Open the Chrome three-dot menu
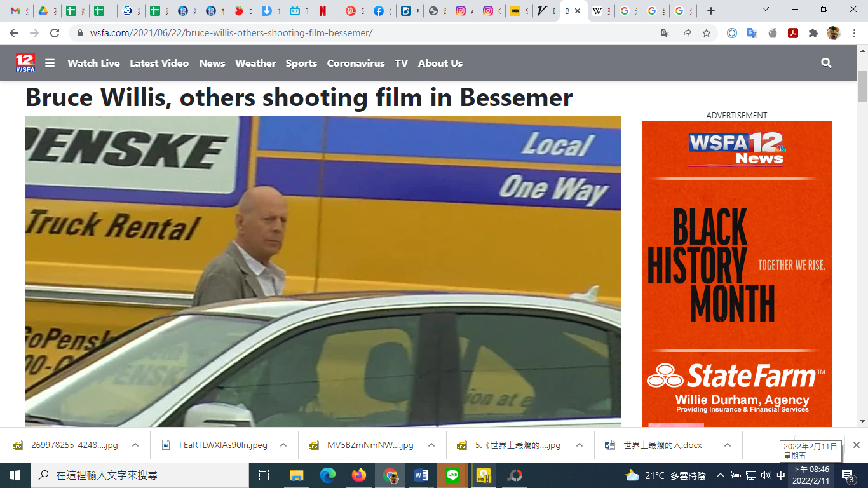868x488 pixels. pyautogui.click(x=854, y=33)
